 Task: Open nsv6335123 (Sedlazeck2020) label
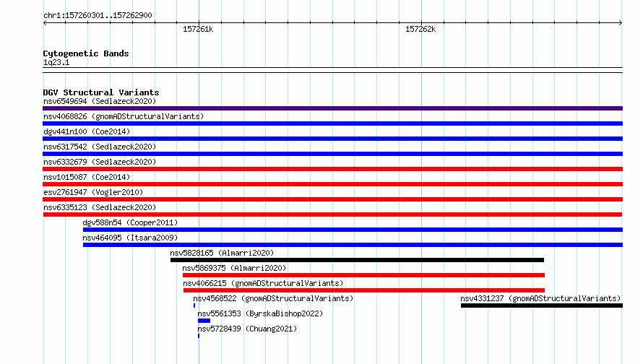point(100,207)
